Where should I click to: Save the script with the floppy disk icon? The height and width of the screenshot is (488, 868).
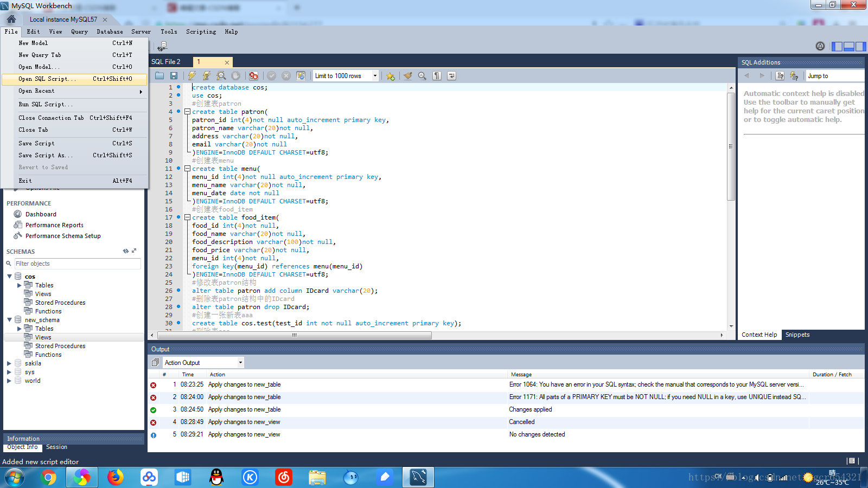[x=174, y=76]
